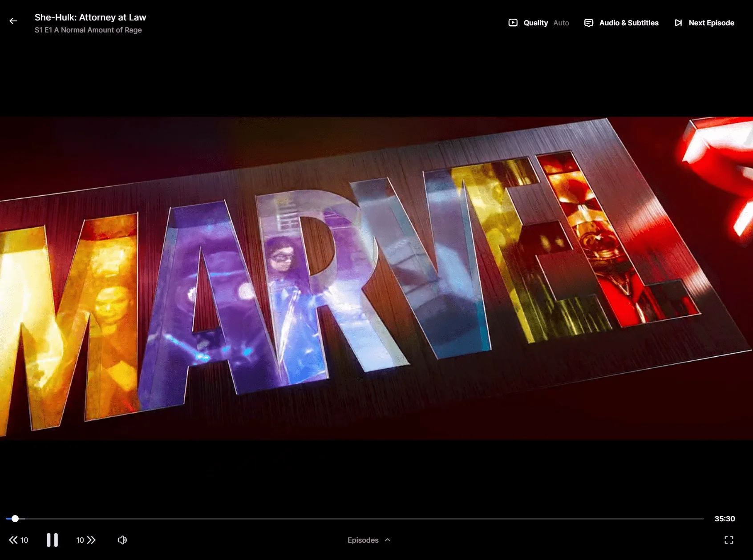Viewport: 753px width, 560px height.
Task: Seek to the middle of the timeline
Action: 355,519
